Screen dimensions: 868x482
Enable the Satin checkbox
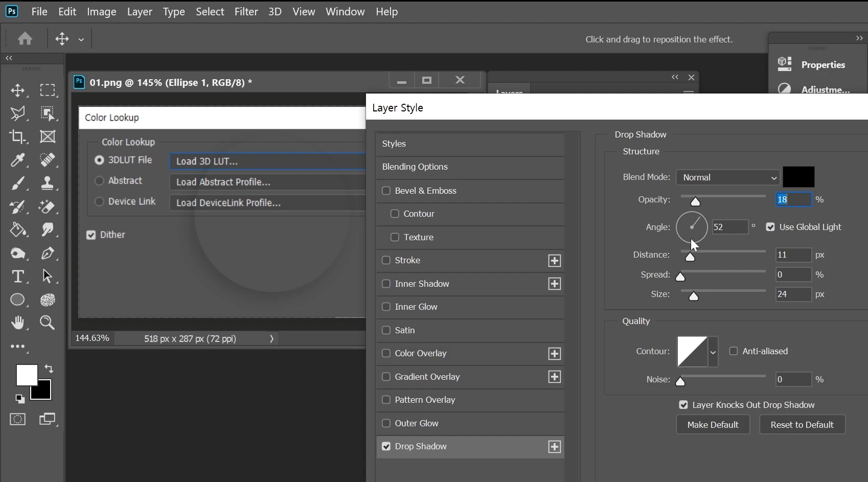pyautogui.click(x=386, y=330)
